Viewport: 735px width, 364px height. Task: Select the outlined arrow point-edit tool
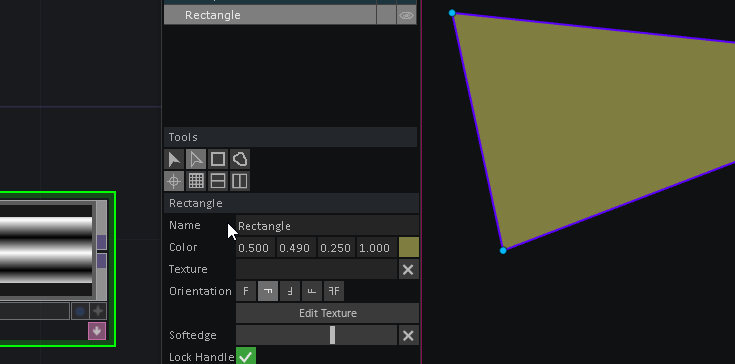coord(196,159)
